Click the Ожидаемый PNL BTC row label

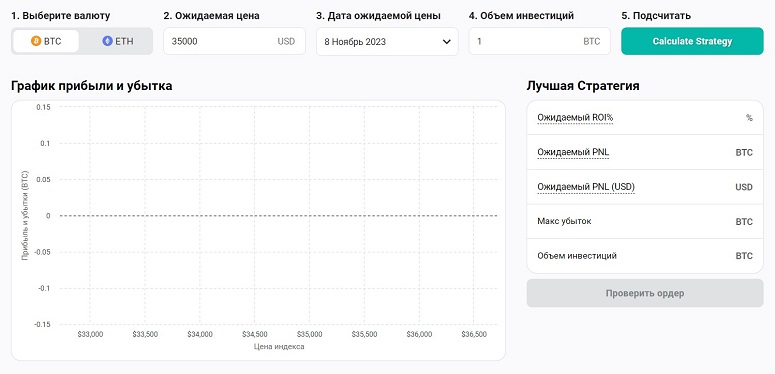click(x=573, y=152)
